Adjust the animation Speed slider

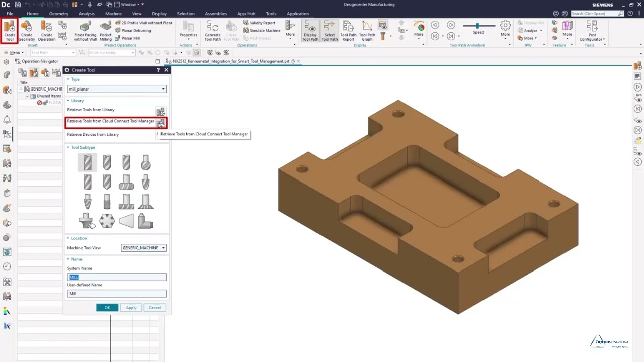point(478,26)
